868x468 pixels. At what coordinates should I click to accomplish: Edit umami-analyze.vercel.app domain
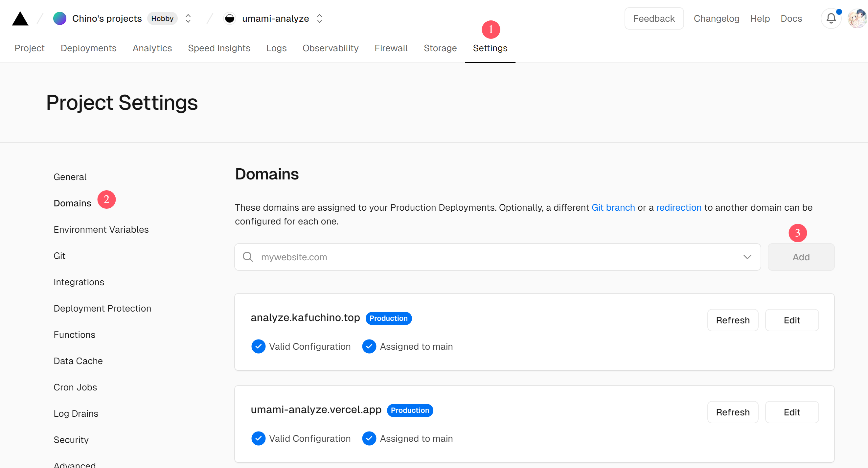tap(791, 412)
